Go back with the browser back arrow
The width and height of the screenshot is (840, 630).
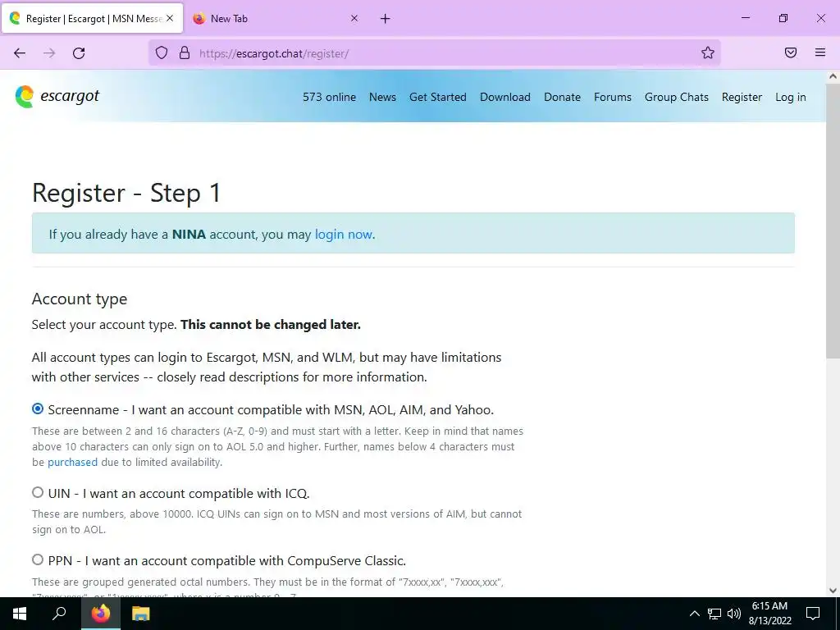[x=20, y=53]
